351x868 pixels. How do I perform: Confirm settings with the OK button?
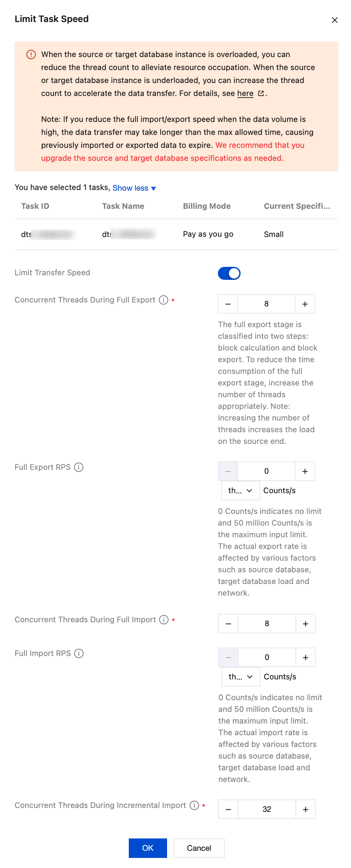[148, 848]
